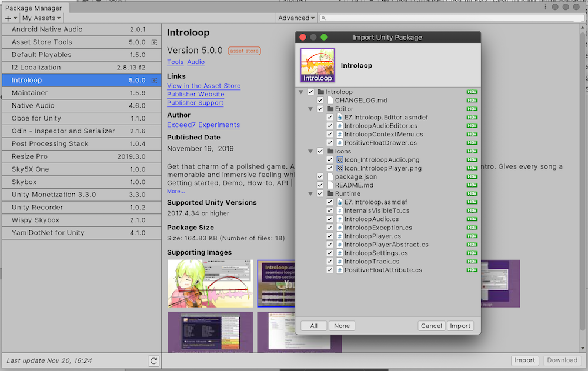Select Post Processing Stack package

[x=82, y=143]
